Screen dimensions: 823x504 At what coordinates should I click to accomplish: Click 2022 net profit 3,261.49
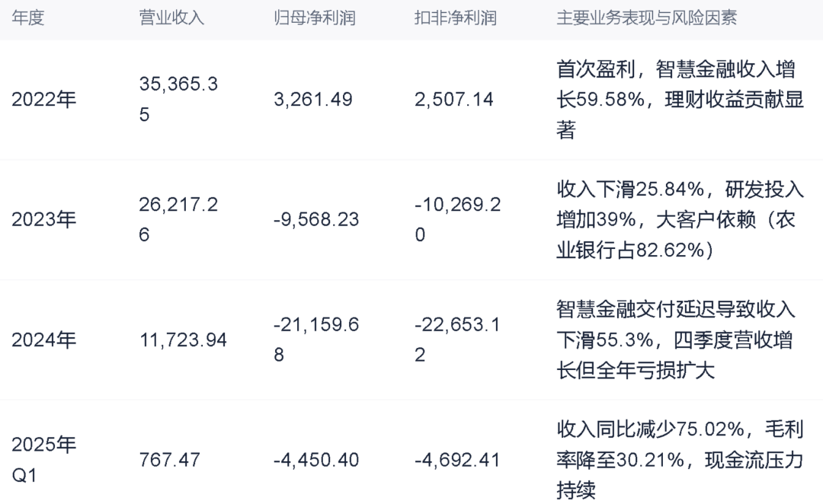click(312, 100)
